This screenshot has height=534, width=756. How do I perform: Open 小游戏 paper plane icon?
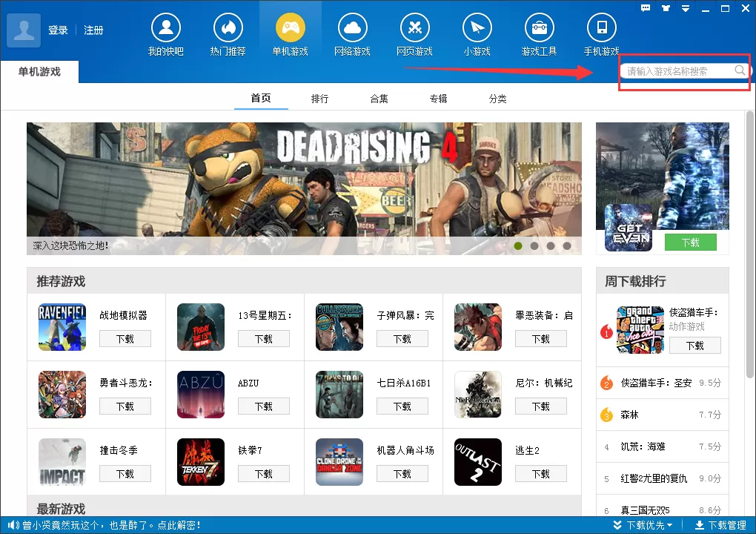pyautogui.click(x=477, y=27)
